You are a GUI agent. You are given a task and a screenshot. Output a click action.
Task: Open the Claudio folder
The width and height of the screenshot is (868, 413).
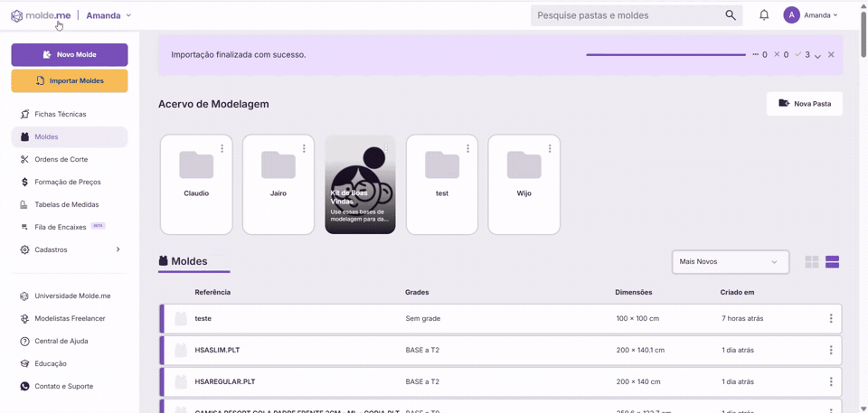(196, 184)
